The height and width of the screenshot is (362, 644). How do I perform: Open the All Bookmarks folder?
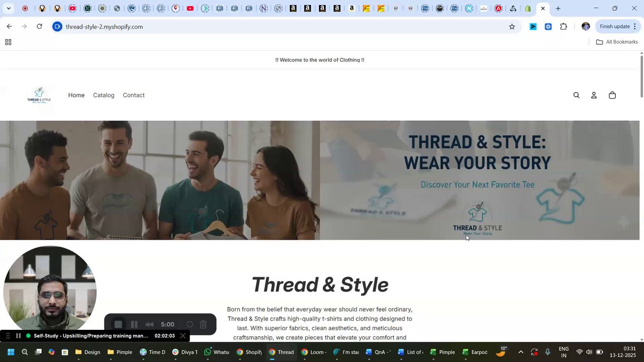617,42
